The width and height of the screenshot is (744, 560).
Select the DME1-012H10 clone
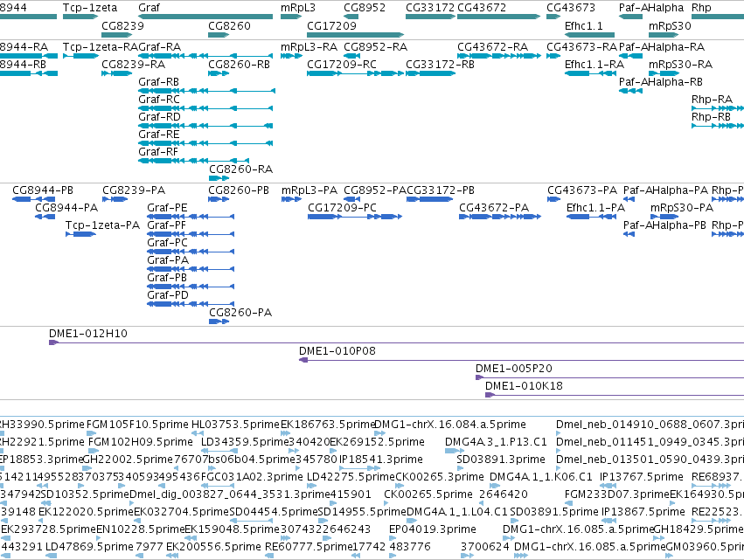coord(396,342)
